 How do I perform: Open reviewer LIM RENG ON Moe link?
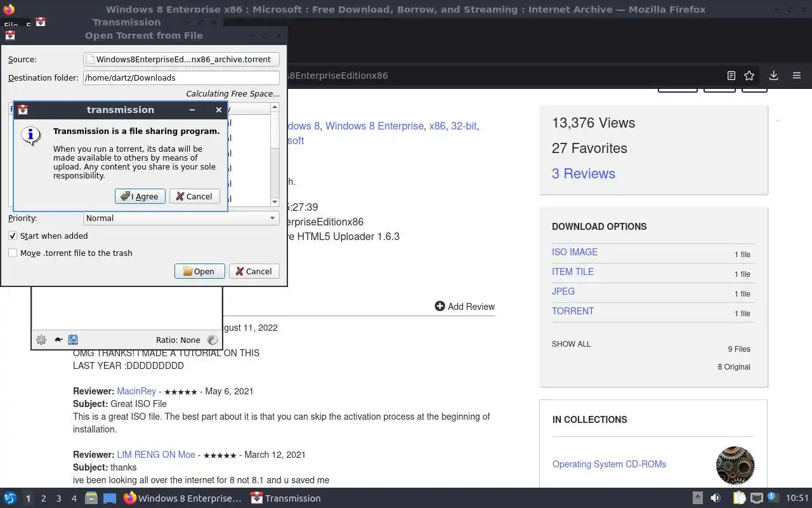156,455
